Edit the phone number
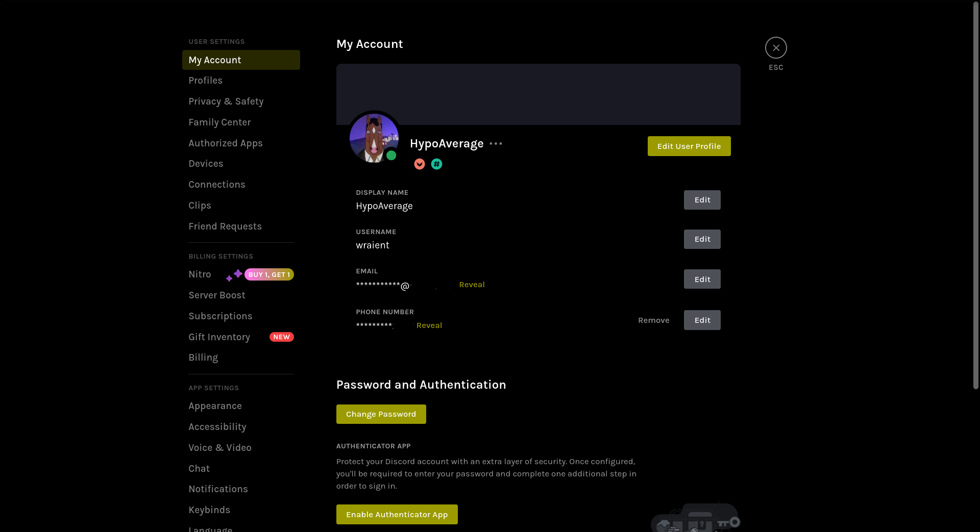This screenshot has height=532, width=980. click(702, 320)
